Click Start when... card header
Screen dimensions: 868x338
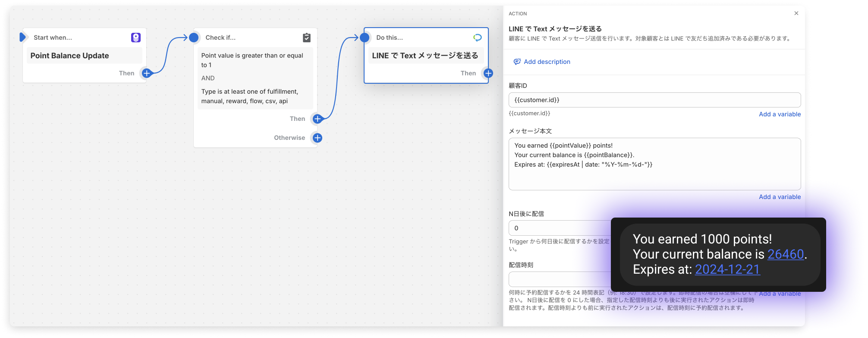tap(53, 38)
